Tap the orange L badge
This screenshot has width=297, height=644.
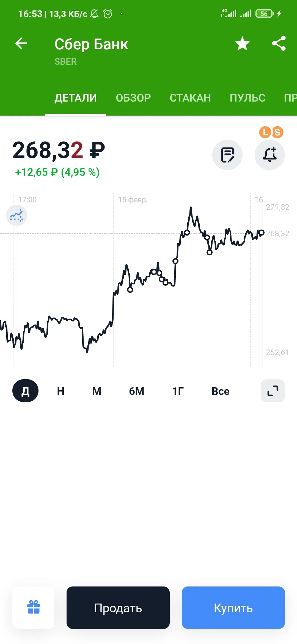click(x=265, y=132)
